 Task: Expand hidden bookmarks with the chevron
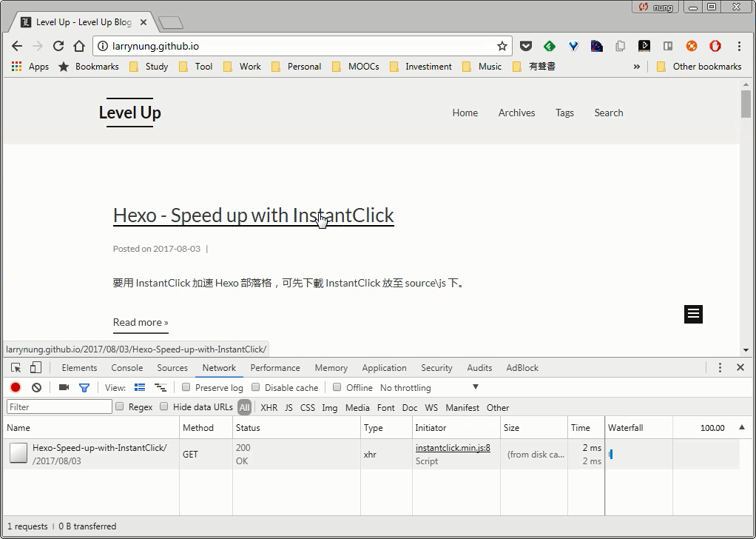[637, 67]
